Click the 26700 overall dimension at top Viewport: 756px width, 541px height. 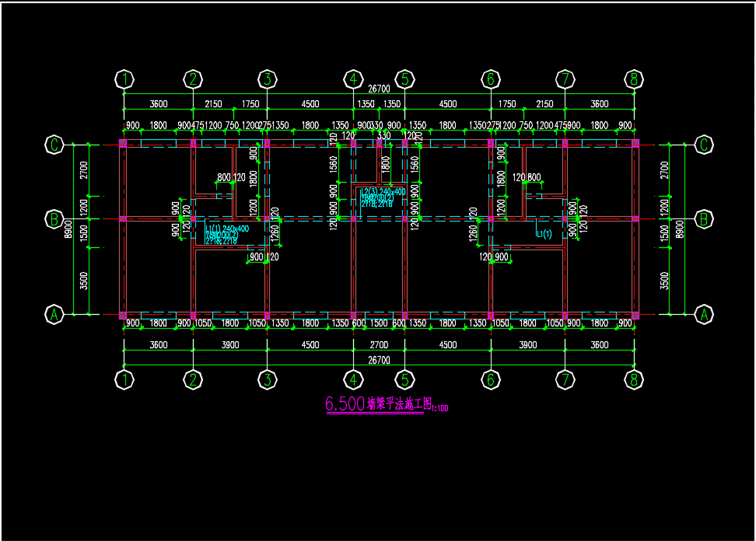tap(379, 89)
